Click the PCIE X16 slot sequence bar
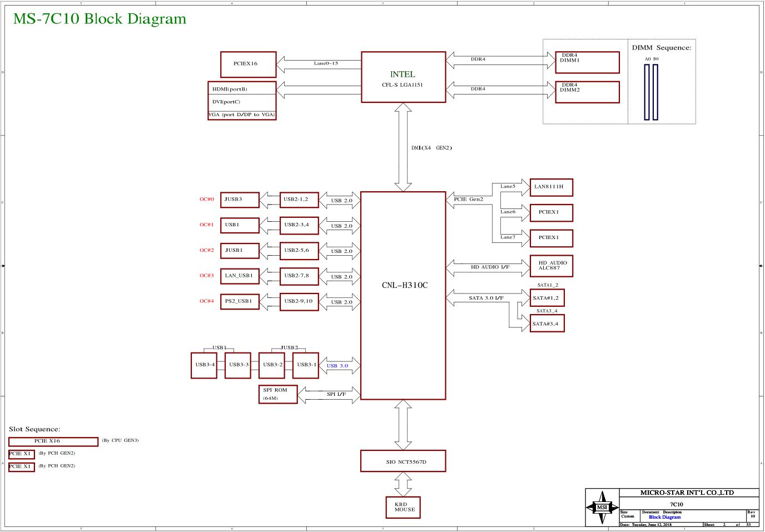The height and width of the screenshot is (532, 765). pyautogui.click(x=53, y=442)
